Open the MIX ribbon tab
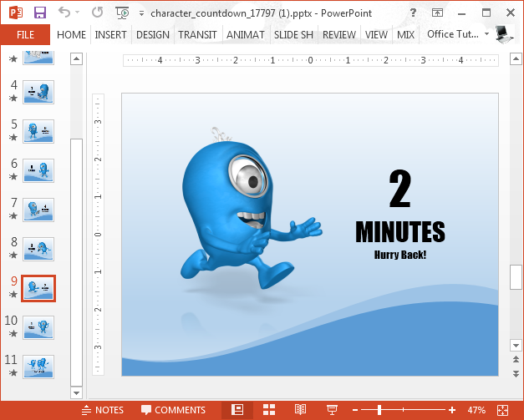The height and width of the screenshot is (420, 524). pos(405,35)
